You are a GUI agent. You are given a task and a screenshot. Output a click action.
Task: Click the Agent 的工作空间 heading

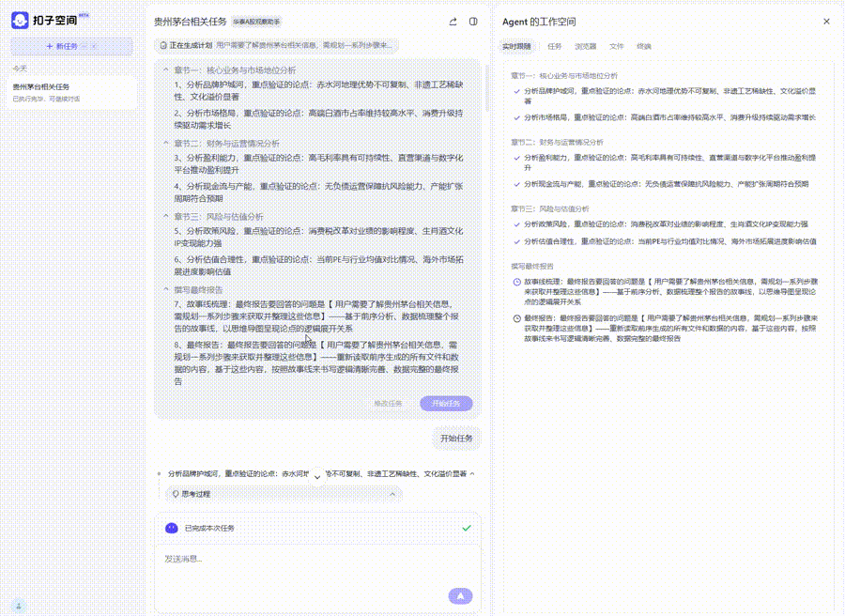pos(539,22)
